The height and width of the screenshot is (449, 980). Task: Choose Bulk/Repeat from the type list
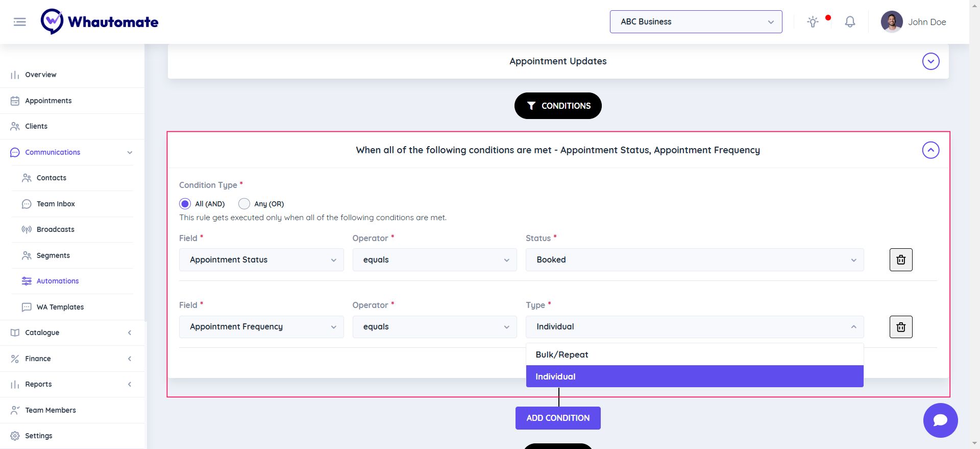point(694,355)
